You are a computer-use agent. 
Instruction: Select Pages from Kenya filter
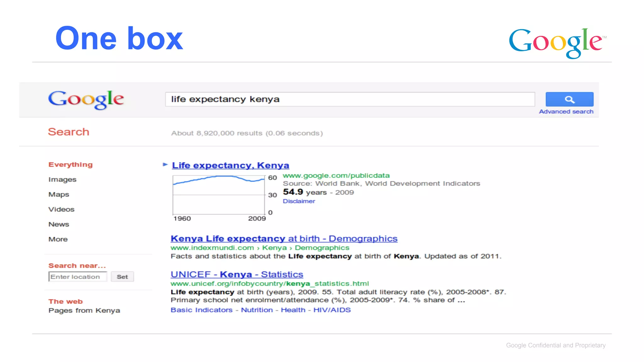pyautogui.click(x=84, y=310)
